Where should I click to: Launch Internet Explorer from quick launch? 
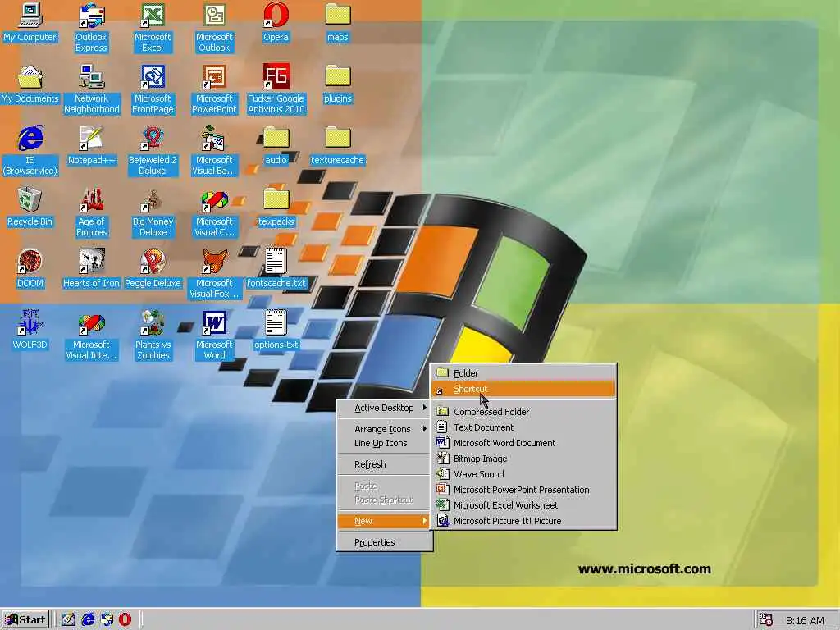[x=87, y=620]
